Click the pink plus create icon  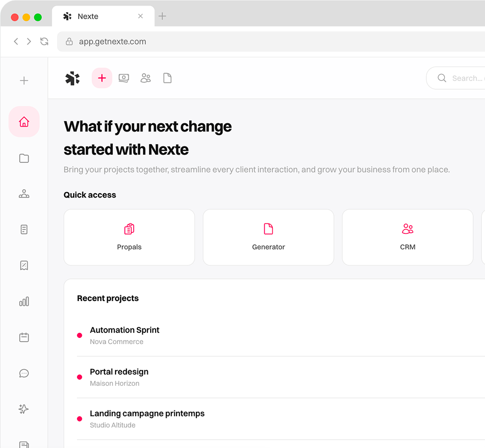pyautogui.click(x=101, y=78)
